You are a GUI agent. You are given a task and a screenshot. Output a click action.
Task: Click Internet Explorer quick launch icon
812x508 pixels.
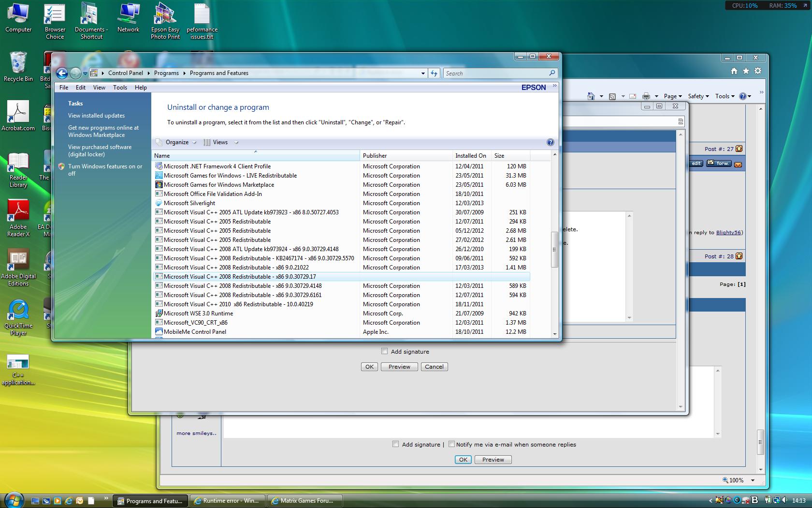coord(69,501)
